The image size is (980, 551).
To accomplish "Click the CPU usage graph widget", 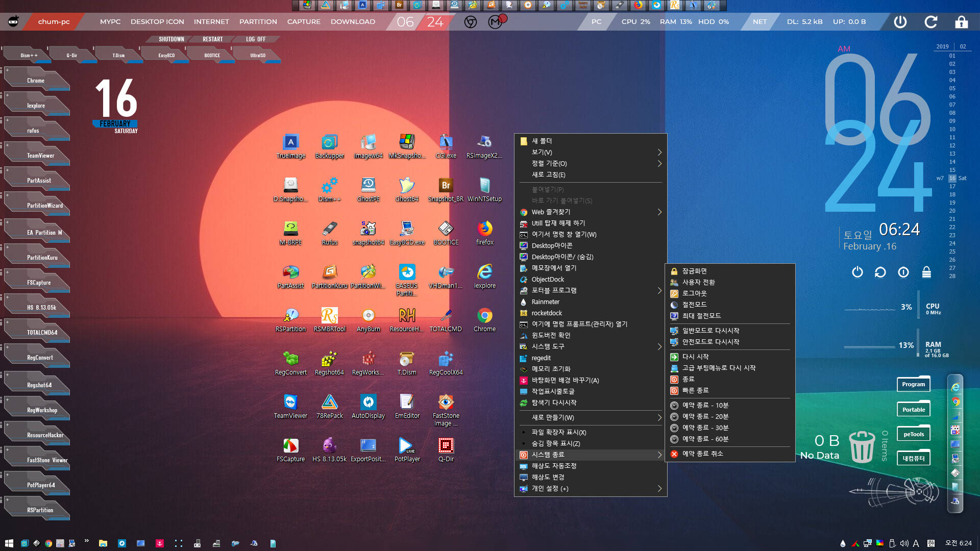I will [x=869, y=308].
